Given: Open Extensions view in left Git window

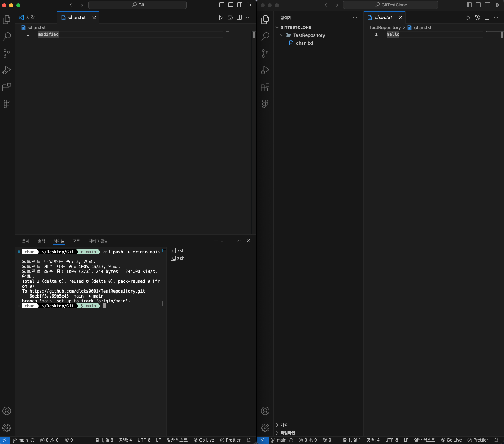Looking at the screenshot, I should click(7, 87).
